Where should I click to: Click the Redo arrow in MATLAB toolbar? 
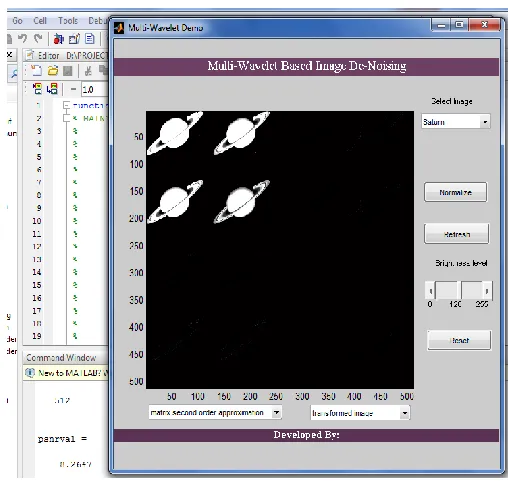38,39
